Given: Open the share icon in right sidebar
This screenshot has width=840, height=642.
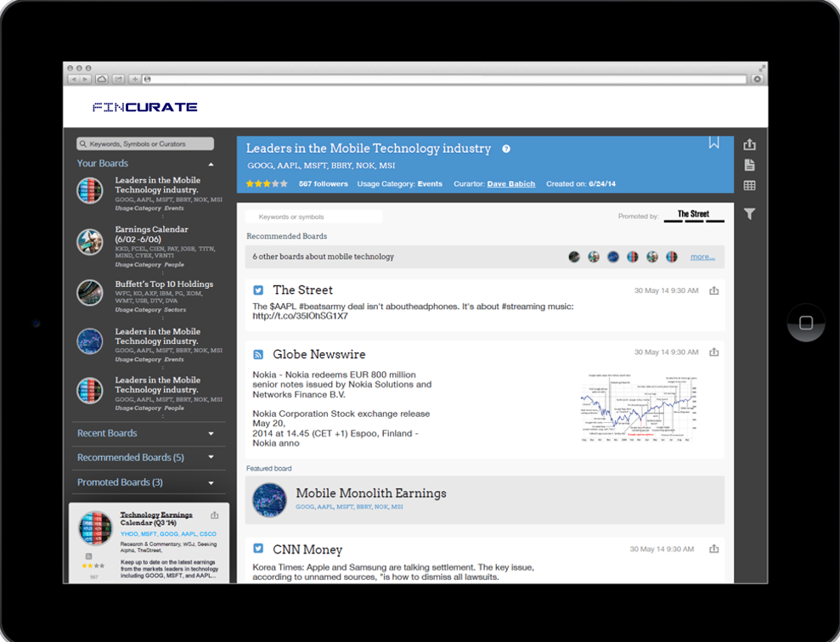Looking at the screenshot, I should click(749, 144).
